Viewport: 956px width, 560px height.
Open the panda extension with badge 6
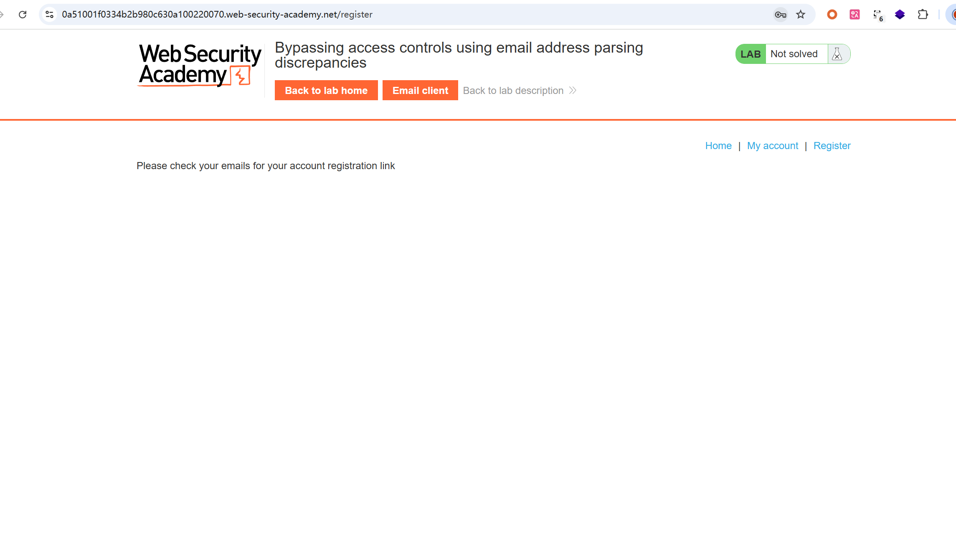(x=877, y=15)
